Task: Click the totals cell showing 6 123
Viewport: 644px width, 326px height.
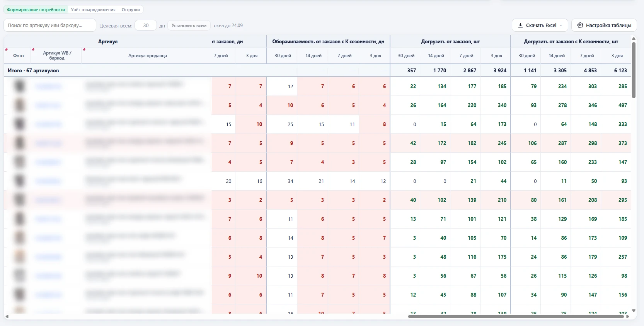Action: click(x=616, y=70)
